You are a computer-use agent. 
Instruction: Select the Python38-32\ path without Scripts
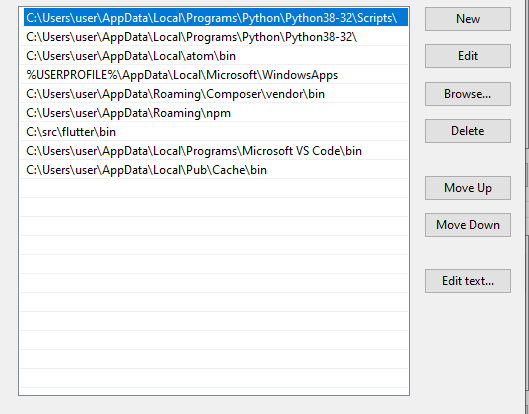tap(216, 37)
